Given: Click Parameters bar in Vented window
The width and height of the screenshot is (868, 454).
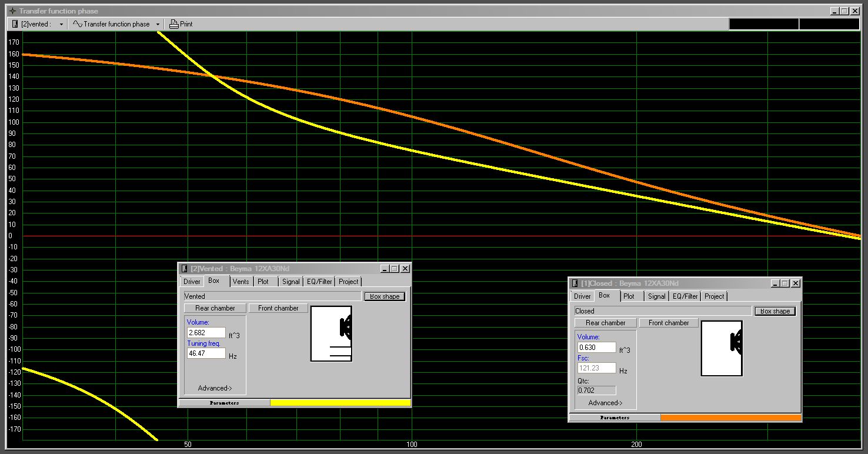Looking at the screenshot, I should click(224, 403).
